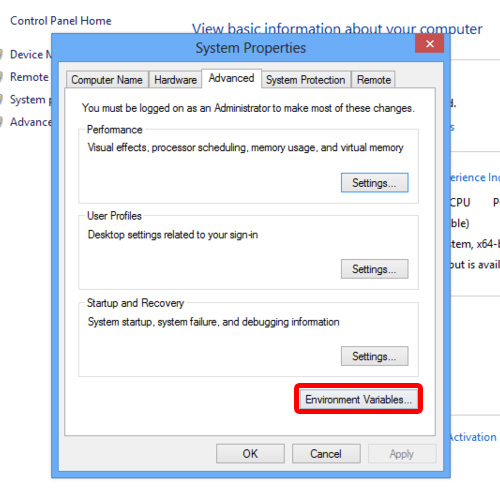Click the greyed-out Apply button
This screenshot has width=500, height=500.
coord(402,454)
